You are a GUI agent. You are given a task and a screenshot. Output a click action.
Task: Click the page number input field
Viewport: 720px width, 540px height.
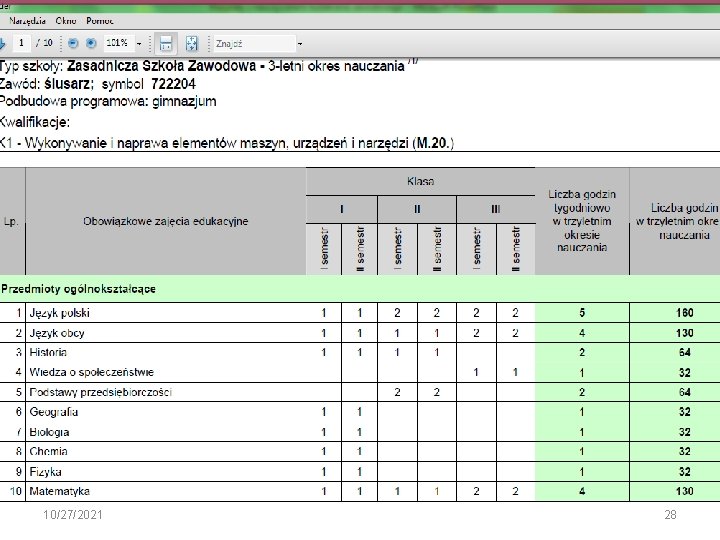(x=21, y=43)
